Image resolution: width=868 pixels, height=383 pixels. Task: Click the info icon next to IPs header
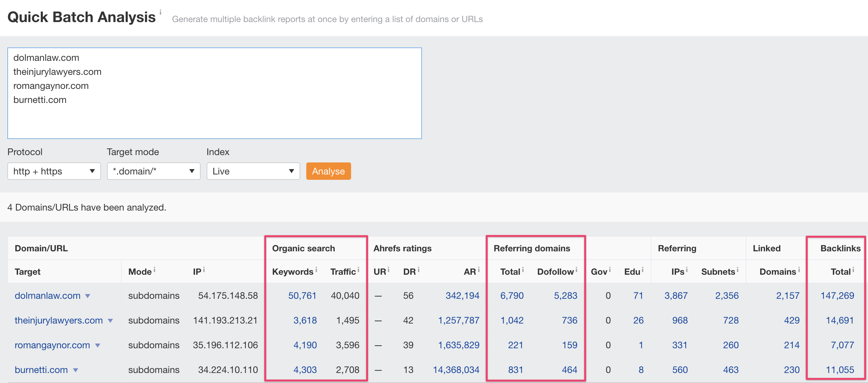click(x=686, y=269)
